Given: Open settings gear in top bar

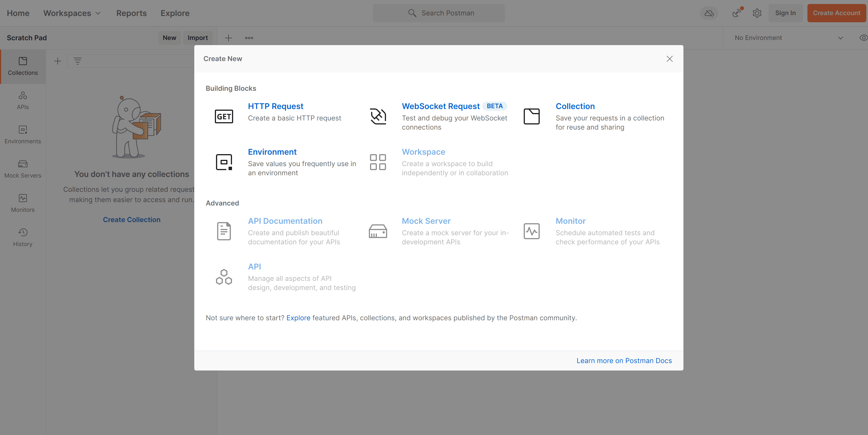Looking at the screenshot, I should [757, 13].
